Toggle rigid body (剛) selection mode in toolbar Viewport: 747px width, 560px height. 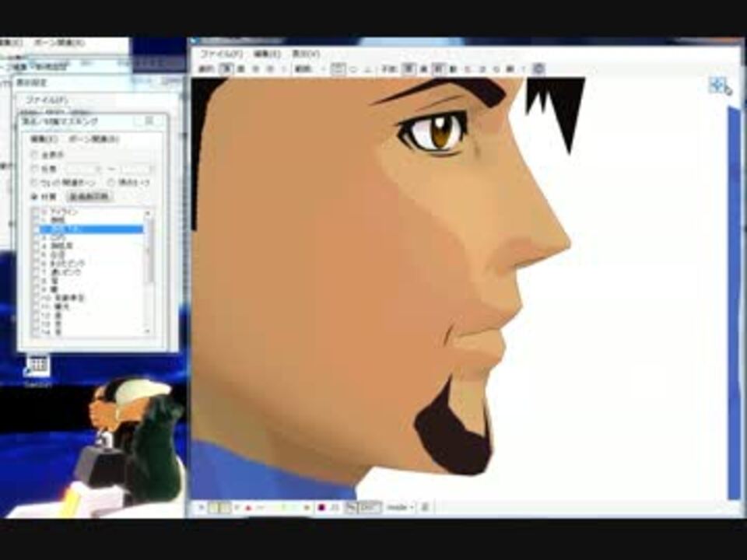pyautogui.click(x=270, y=69)
